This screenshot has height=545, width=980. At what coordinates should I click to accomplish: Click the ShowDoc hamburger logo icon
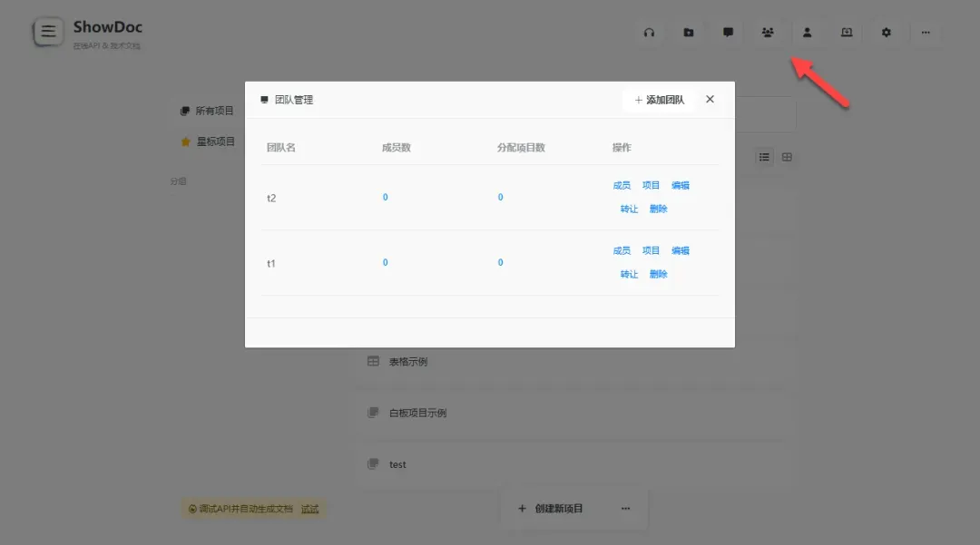pos(48,32)
